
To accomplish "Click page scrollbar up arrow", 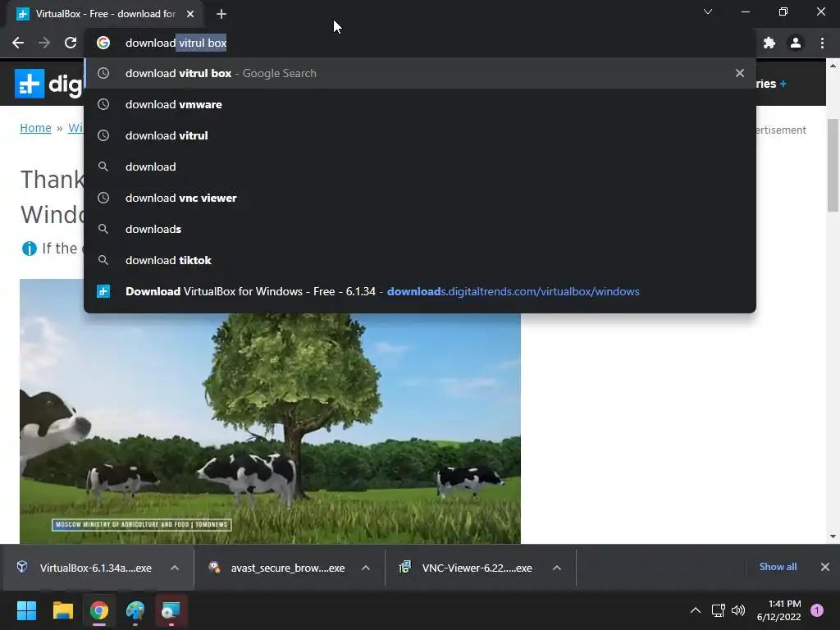I will pos(833,66).
